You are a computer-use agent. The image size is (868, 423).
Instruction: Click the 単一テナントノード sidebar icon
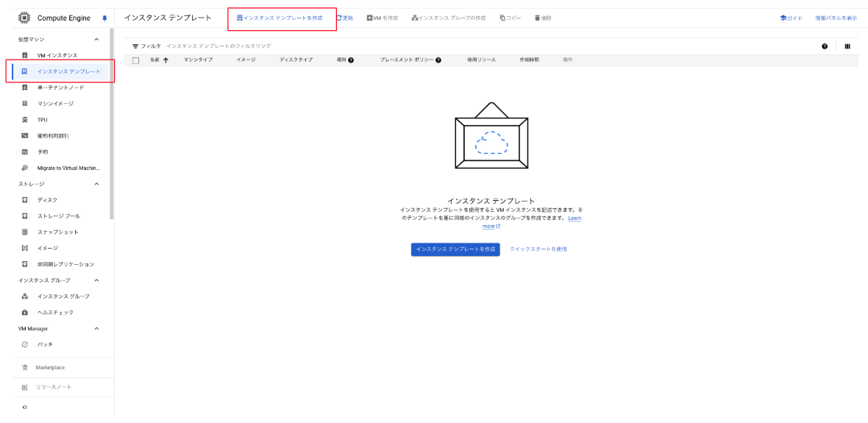tap(24, 88)
